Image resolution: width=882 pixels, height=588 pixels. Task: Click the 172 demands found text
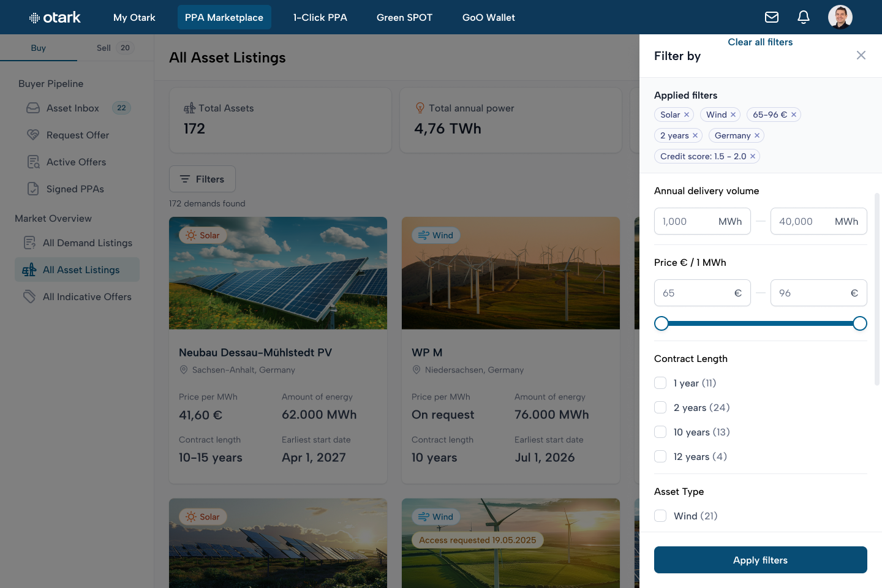207,203
